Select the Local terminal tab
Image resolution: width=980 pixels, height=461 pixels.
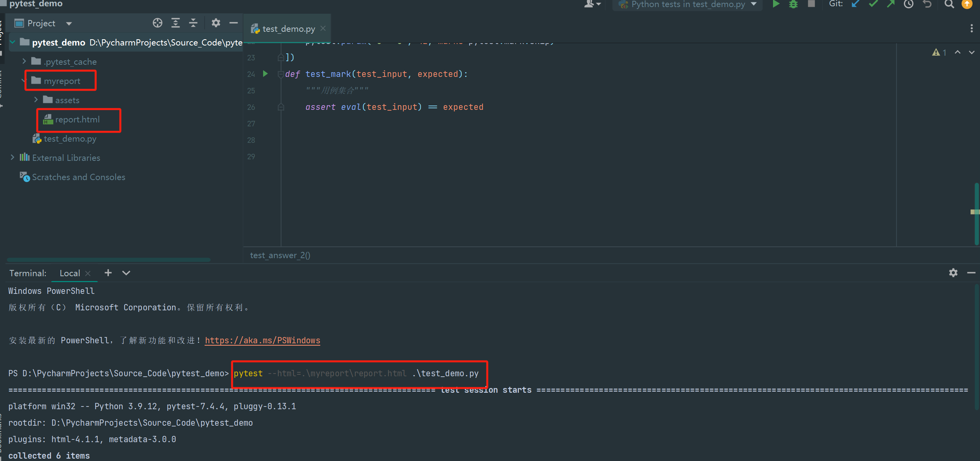pyautogui.click(x=70, y=273)
